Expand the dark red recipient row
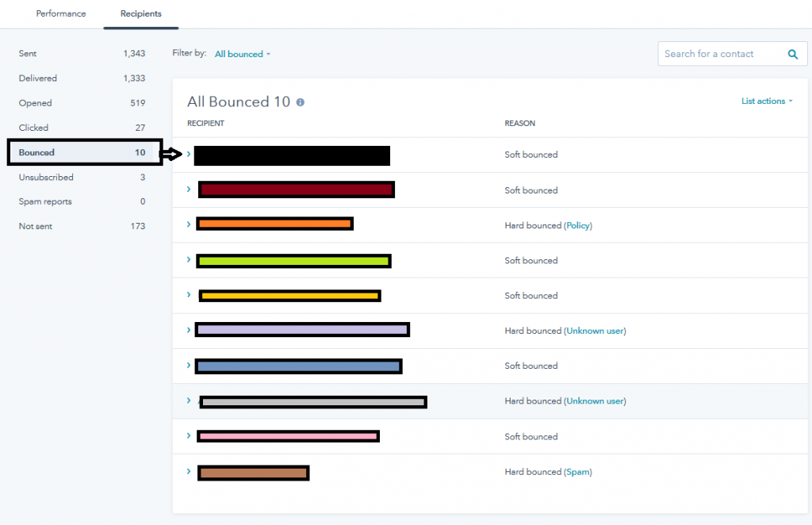The height and width of the screenshot is (525, 812). [189, 189]
